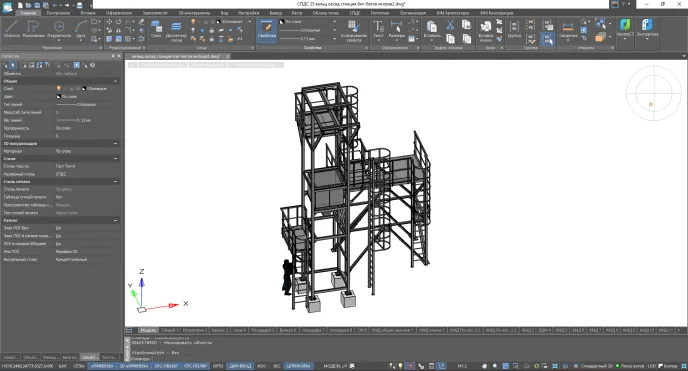Collapse the Общие section in properties panel
Image resolution: width=688 pixels, height=371 pixels.
[x=115, y=81]
